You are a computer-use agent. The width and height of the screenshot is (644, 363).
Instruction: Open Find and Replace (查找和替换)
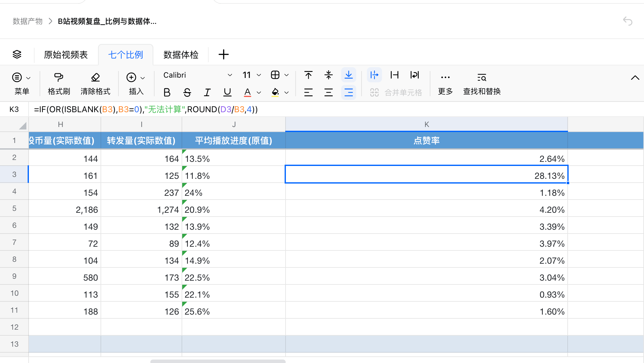coord(482,84)
